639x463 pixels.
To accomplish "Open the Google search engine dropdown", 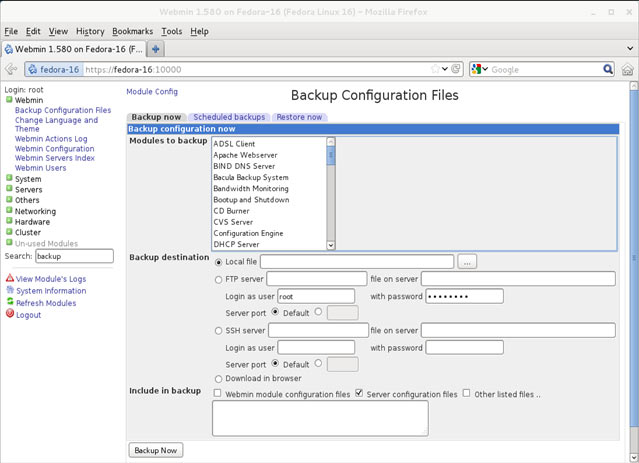I will click(x=485, y=69).
